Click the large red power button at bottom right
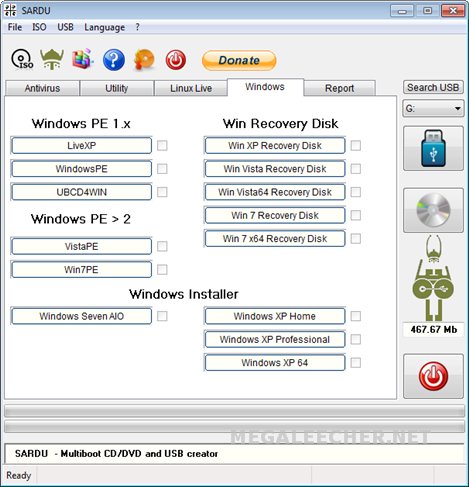469x487 pixels. 433,376
